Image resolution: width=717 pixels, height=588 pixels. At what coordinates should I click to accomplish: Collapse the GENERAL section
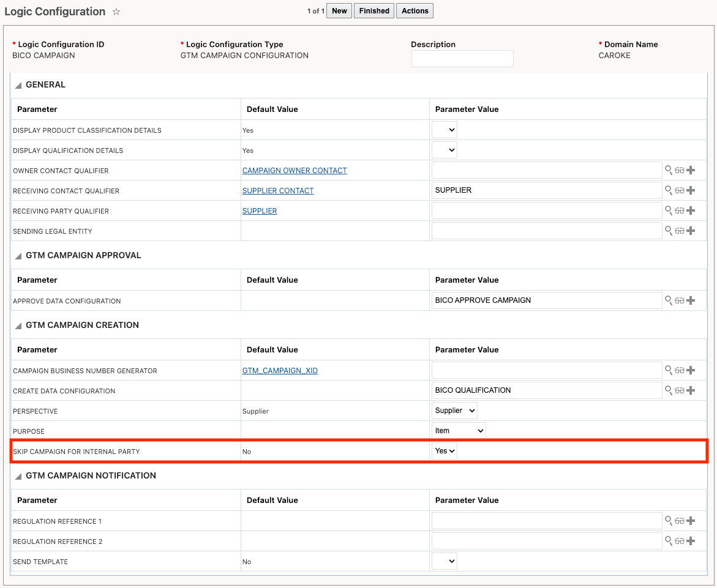(x=18, y=84)
